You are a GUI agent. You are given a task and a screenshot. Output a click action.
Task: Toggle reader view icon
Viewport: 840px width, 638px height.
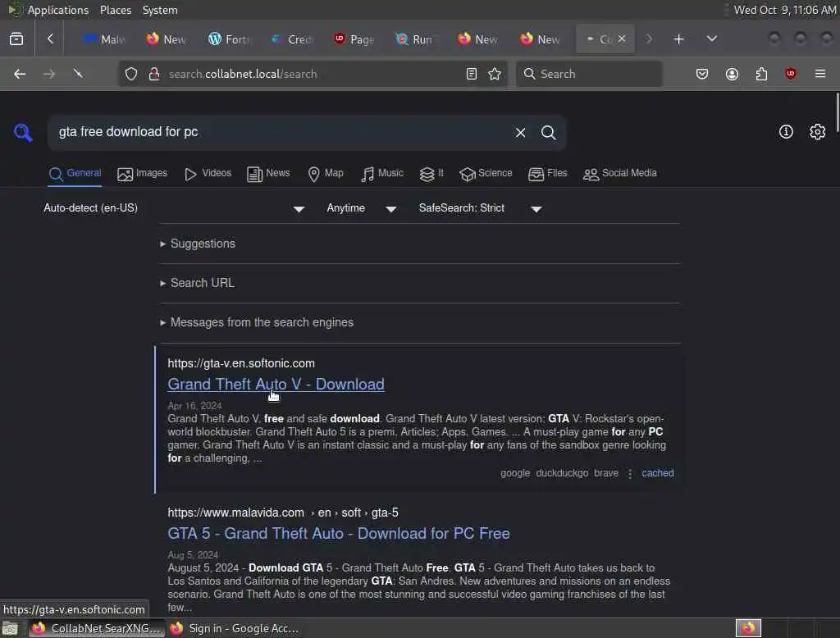pos(472,74)
